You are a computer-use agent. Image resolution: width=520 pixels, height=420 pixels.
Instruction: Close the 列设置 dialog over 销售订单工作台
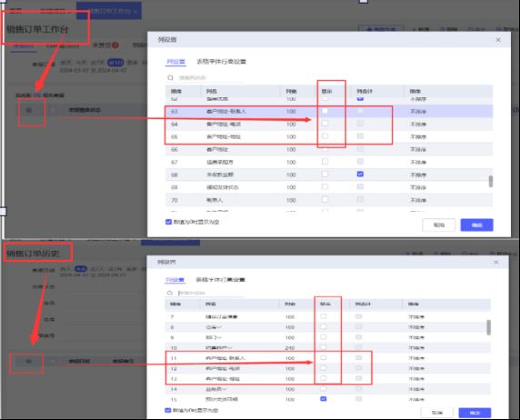click(498, 40)
